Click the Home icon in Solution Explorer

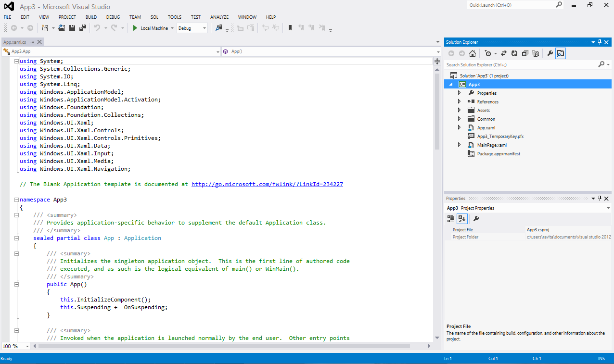click(473, 53)
